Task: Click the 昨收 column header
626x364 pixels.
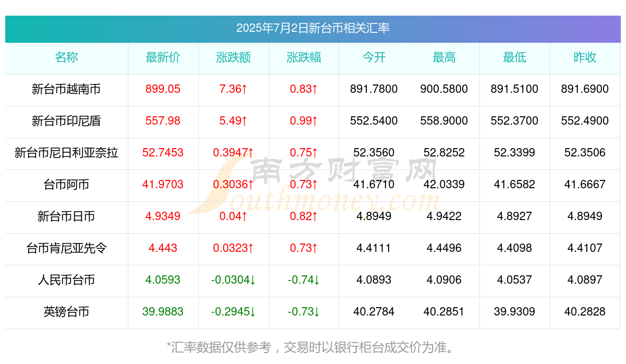Action: 585,57
